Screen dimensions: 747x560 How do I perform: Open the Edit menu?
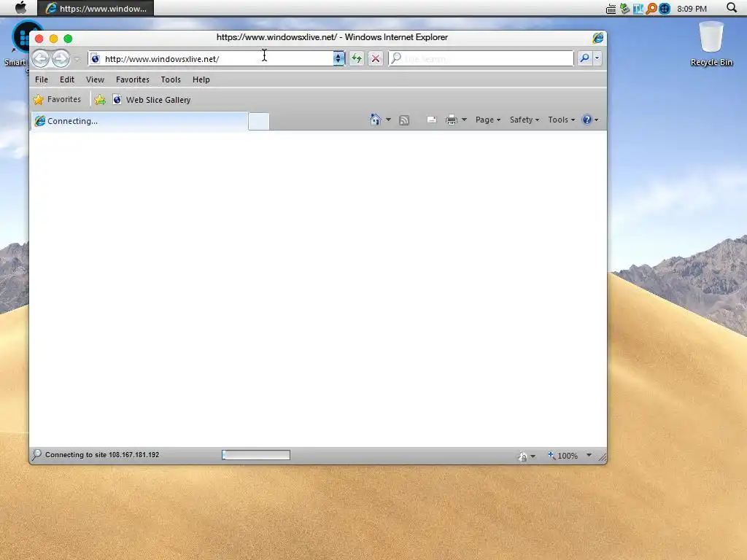point(66,79)
